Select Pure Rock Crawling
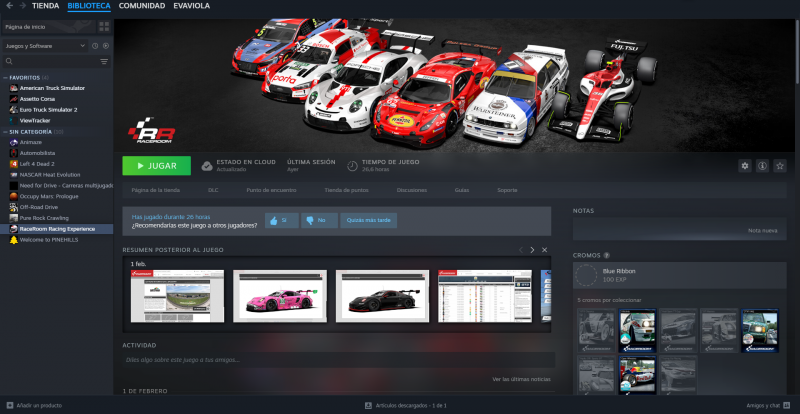 pyautogui.click(x=44, y=218)
